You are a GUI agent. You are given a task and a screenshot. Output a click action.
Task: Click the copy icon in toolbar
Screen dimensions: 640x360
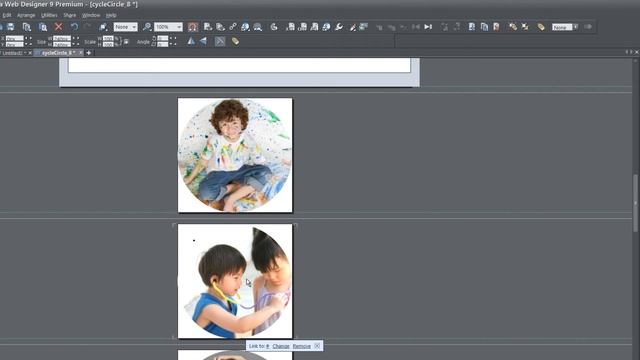click(x=27, y=27)
